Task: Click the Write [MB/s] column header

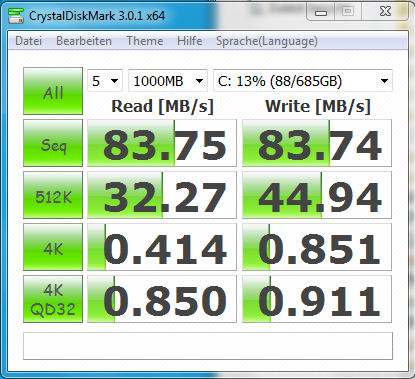Action: (318, 107)
